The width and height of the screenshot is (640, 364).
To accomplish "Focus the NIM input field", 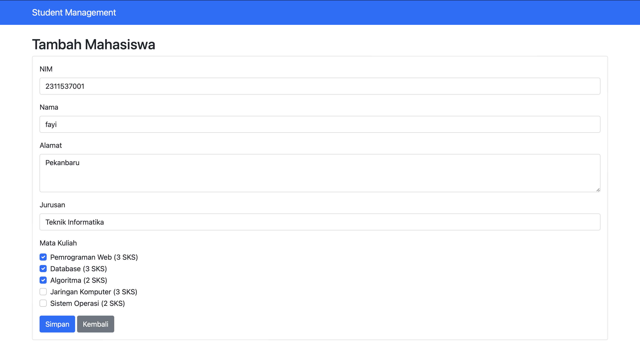I will tap(320, 86).
